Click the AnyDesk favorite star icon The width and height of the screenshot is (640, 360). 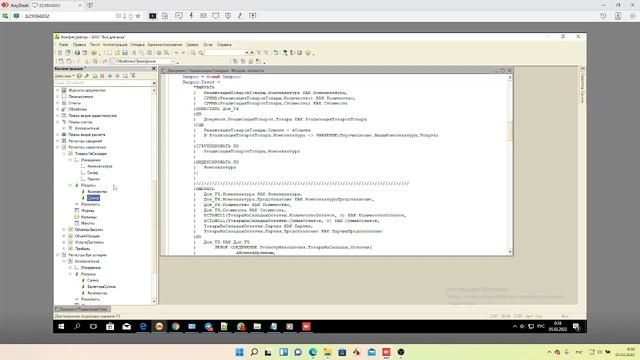[138, 16]
